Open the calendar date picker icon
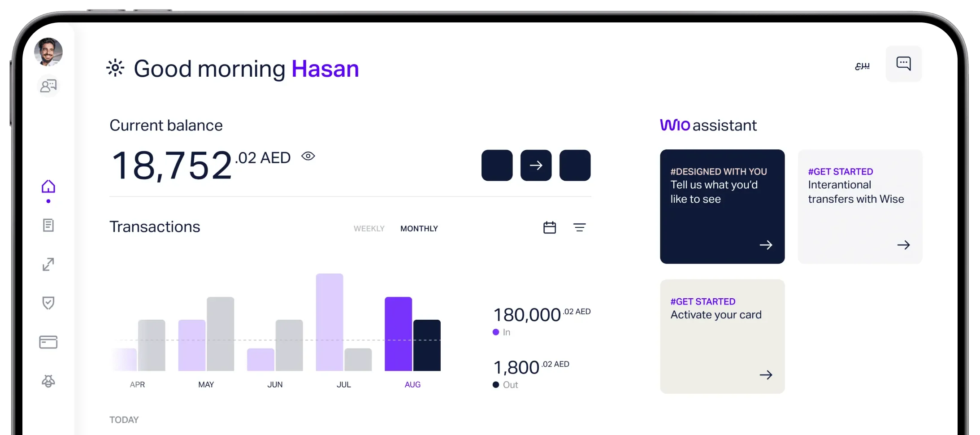Screen dimensions: 980x435 550,227
